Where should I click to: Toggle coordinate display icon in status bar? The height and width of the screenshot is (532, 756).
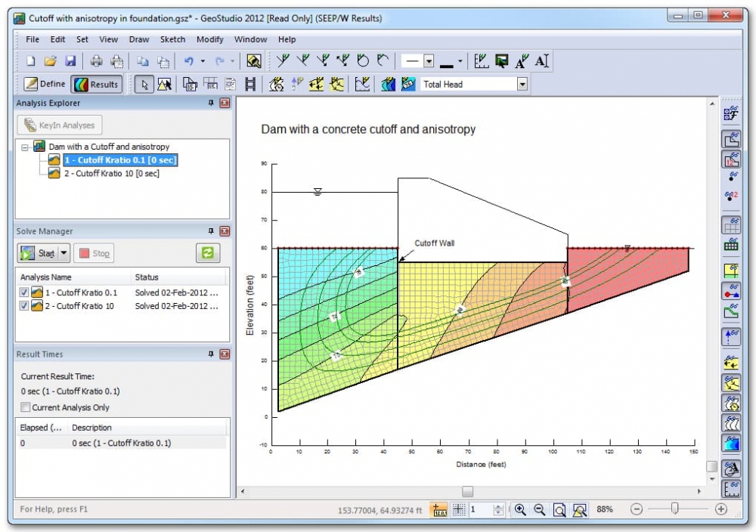440,510
